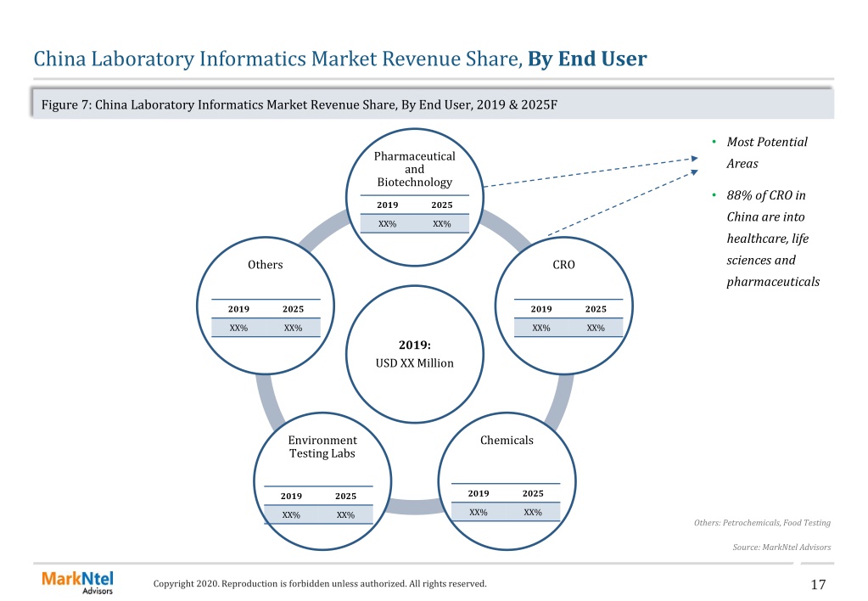Select the 'Others: Petrochemicals, Food Testing' footnote
The height and width of the screenshot is (601, 868).
pyautogui.click(x=762, y=522)
